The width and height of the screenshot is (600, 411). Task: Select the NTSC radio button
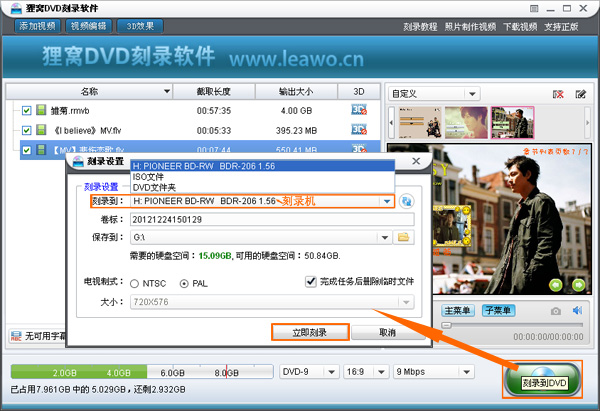pyautogui.click(x=134, y=284)
